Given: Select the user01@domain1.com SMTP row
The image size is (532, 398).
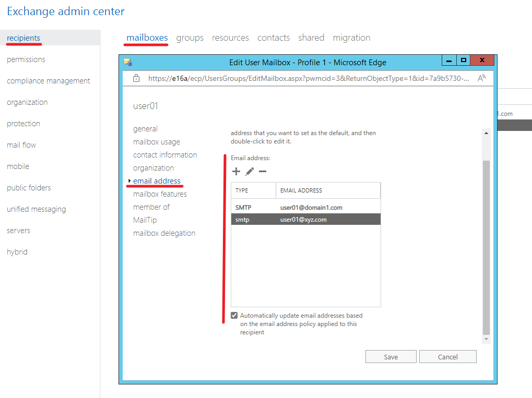Looking at the screenshot, I should (x=306, y=208).
